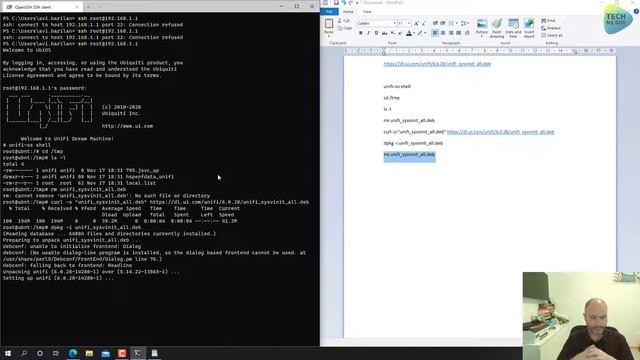Open WordPad Help question mark icon

(x=636, y=11)
